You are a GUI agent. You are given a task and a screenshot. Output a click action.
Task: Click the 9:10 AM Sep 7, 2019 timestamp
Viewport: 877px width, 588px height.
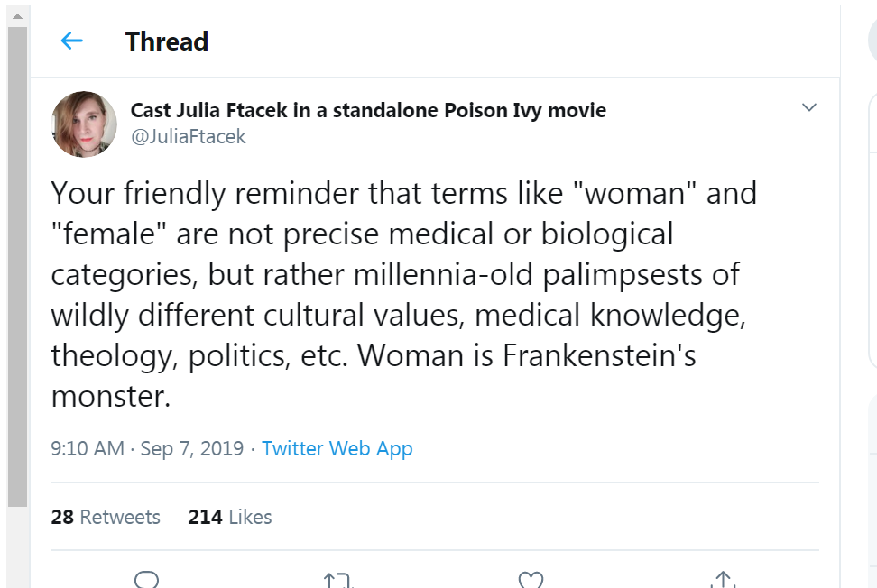point(147,448)
